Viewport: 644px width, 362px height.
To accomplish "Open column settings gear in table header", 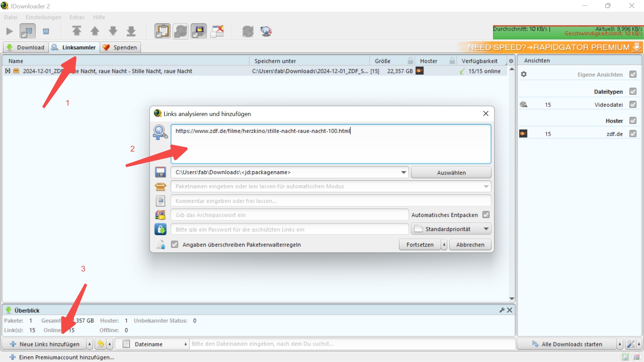I will pyautogui.click(x=511, y=61).
